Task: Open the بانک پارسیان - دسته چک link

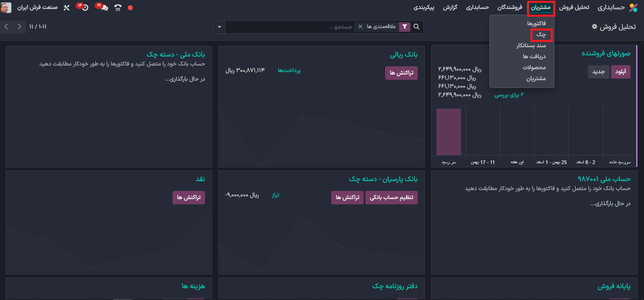Action: point(383,179)
